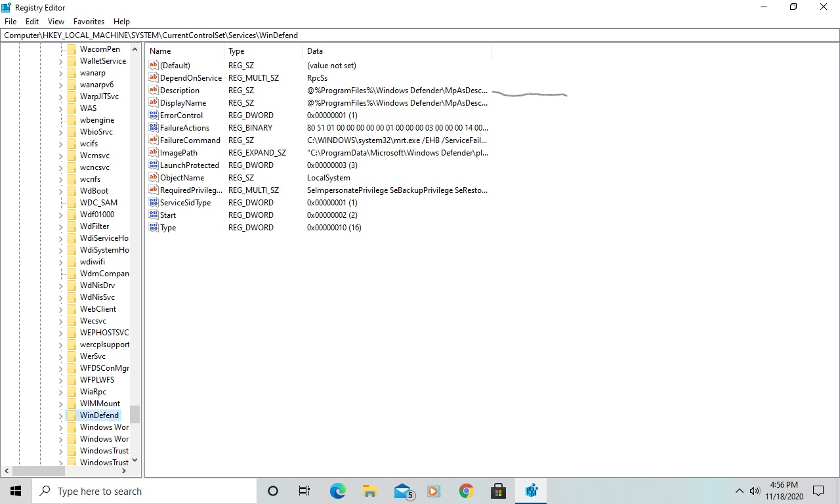Click the FailureActions binary value icon
The width and height of the screenshot is (840, 504).
(x=154, y=128)
